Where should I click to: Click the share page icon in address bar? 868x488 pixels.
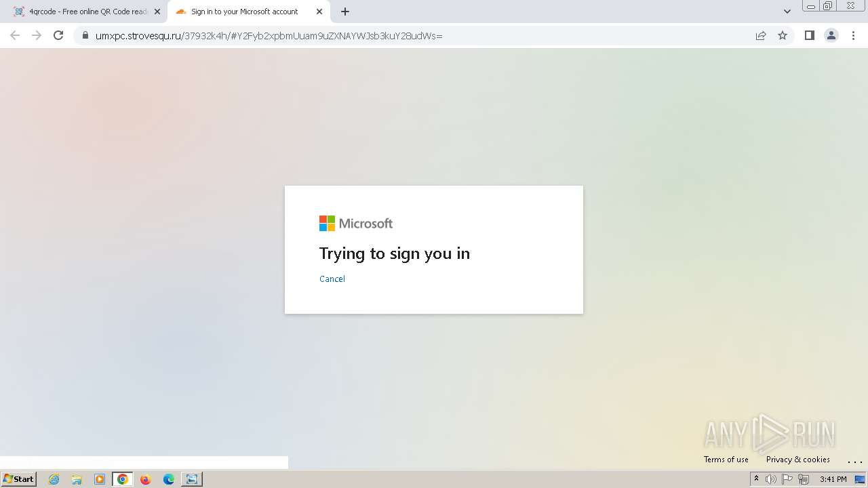click(x=761, y=35)
